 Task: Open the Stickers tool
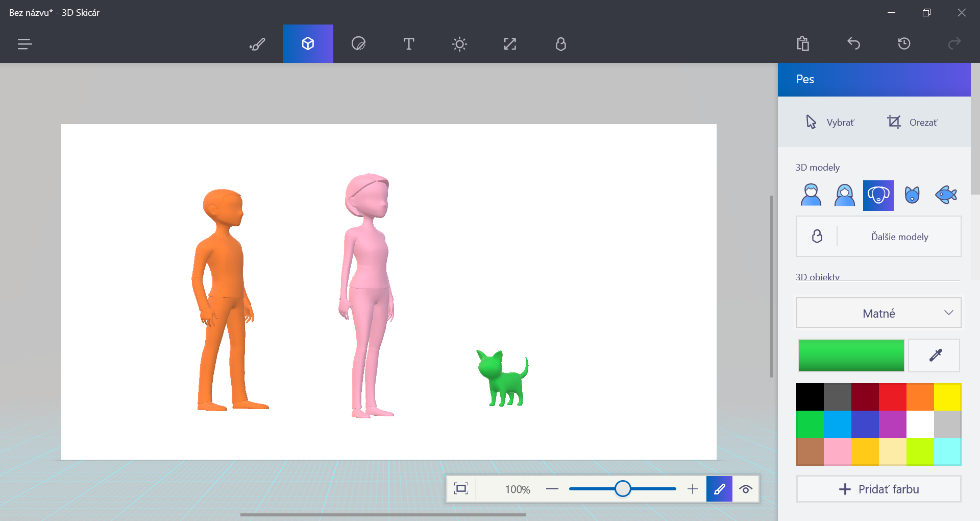(358, 44)
